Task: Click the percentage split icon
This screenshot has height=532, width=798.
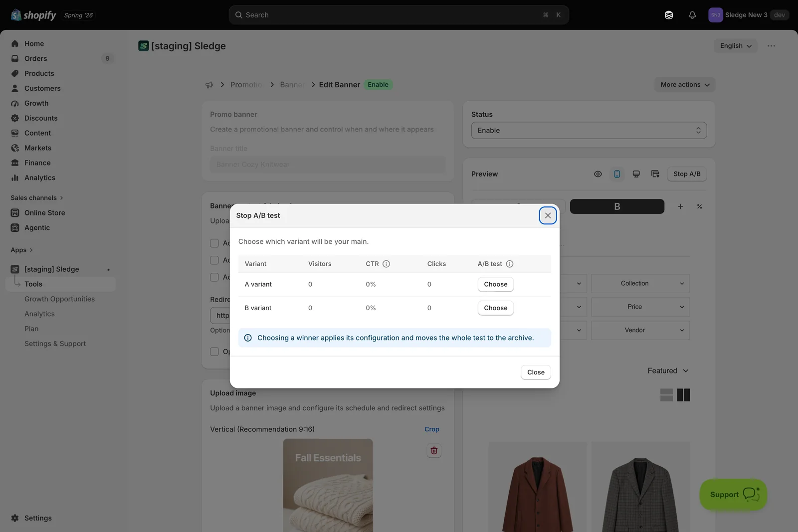Action: [x=700, y=206]
